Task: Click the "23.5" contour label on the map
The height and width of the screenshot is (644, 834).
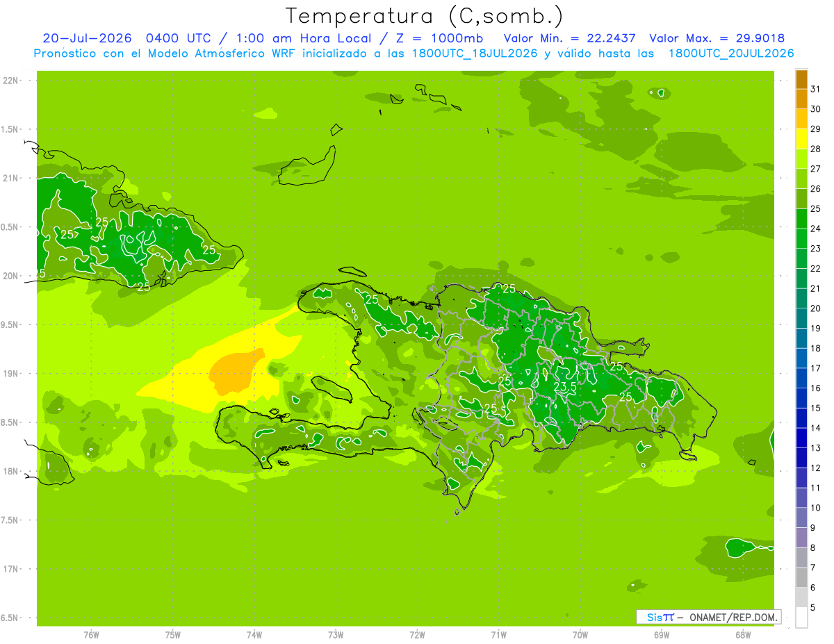Action: (x=565, y=387)
